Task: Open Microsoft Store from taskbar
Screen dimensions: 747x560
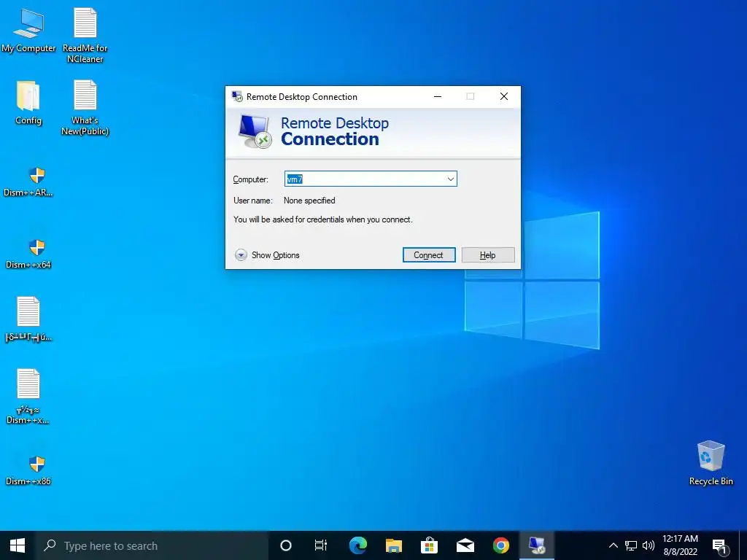Action: coord(429,545)
